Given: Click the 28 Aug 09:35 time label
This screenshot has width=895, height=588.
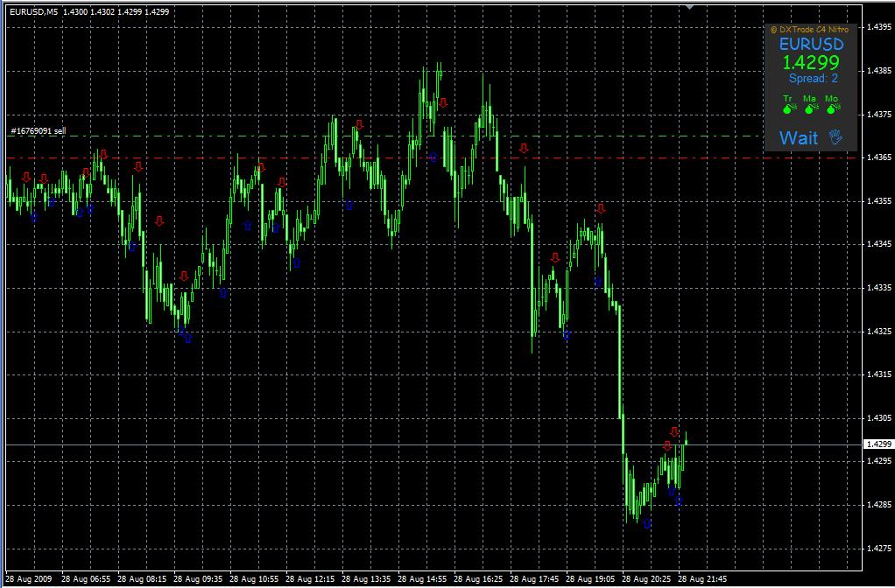Looking at the screenshot, I should pos(198,579).
